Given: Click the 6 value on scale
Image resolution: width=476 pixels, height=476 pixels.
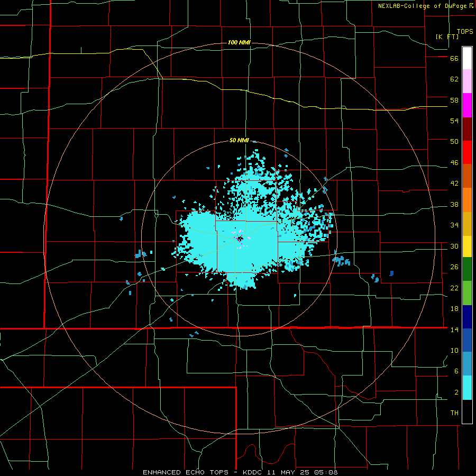Looking at the screenshot, I should 456,371.
